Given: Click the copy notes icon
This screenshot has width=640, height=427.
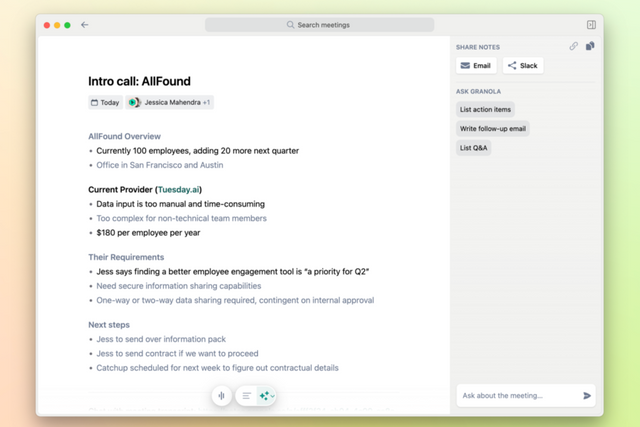Looking at the screenshot, I should point(590,46).
